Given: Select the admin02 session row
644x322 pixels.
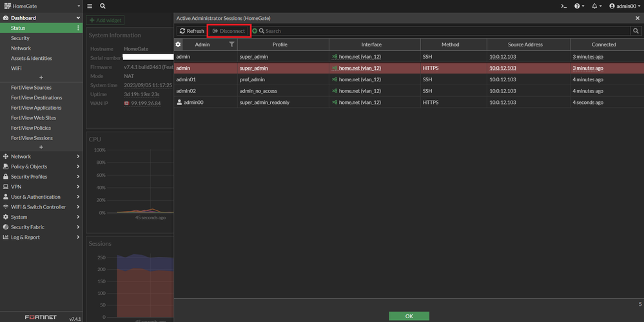Looking at the screenshot, I should 409,91.
